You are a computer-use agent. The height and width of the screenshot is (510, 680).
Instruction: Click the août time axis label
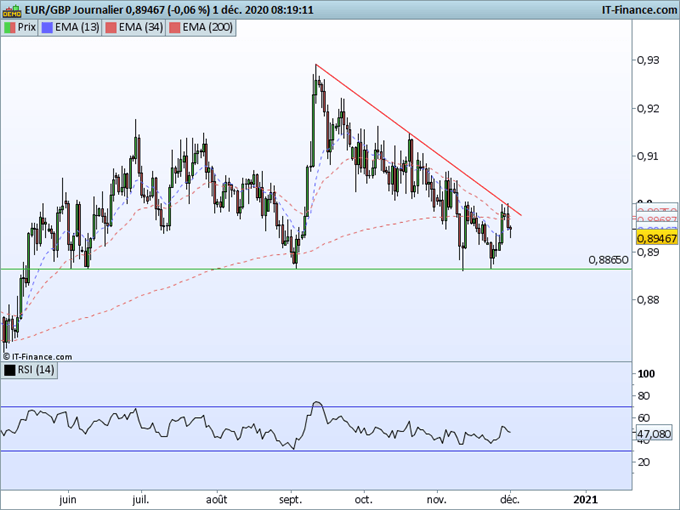[x=216, y=500]
